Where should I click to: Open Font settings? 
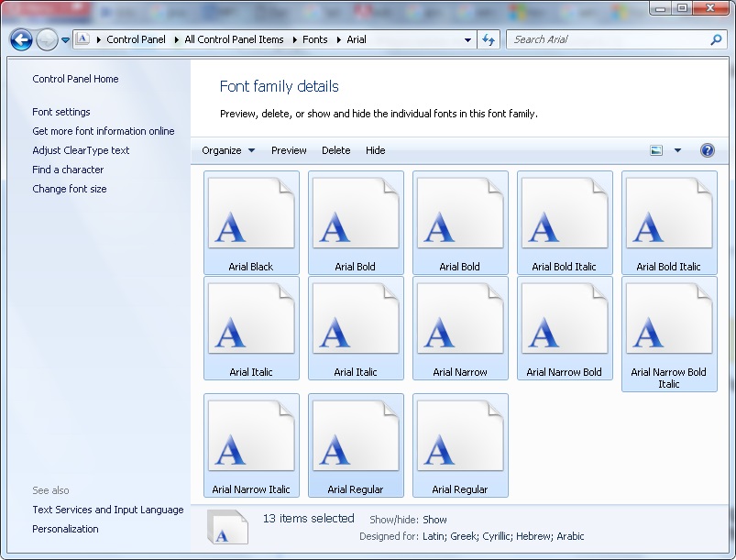pyautogui.click(x=61, y=112)
